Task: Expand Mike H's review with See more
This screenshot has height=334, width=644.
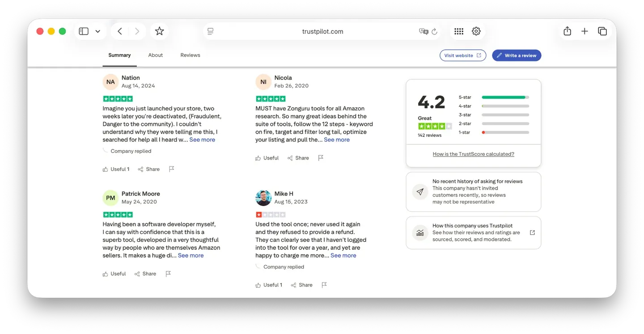Action: click(343, 255)
